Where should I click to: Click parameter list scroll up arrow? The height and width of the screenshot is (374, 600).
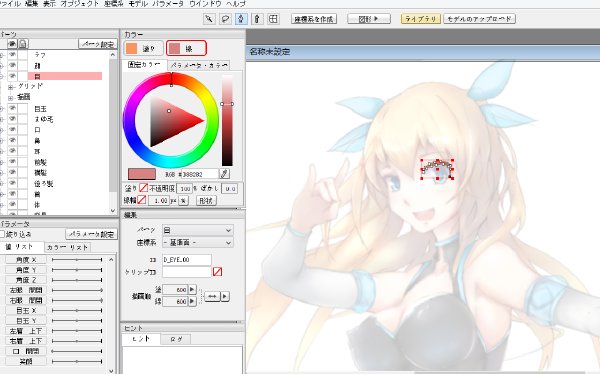pos(111,259)
